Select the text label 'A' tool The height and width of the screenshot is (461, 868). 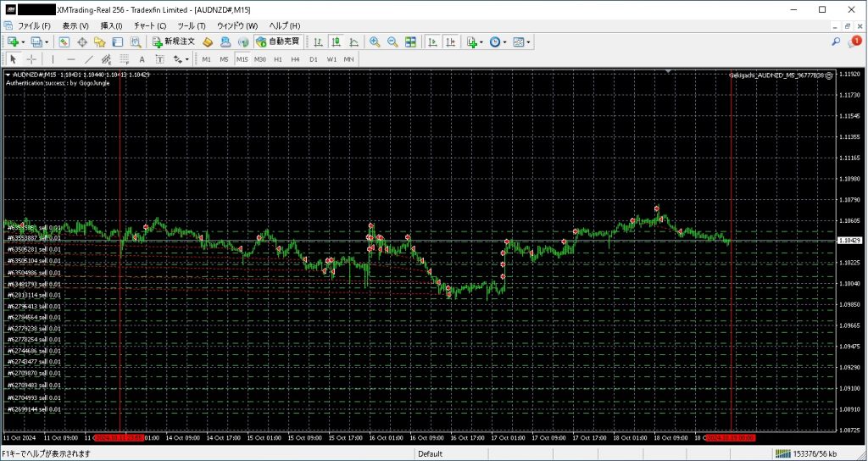(141, 59)
